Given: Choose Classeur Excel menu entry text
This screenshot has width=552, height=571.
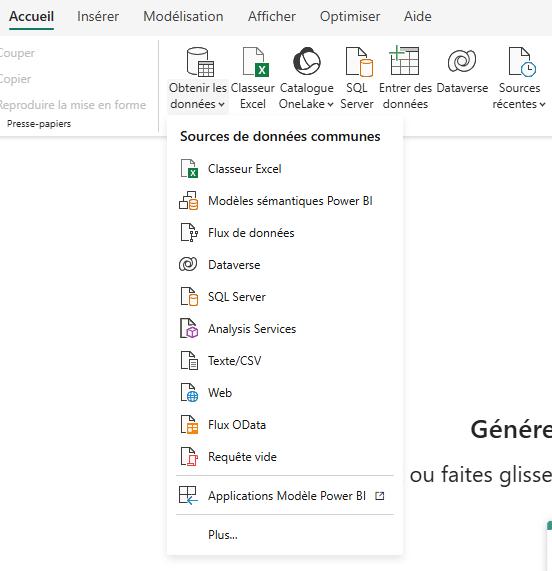Looking at the screenshot, I should (244, 169).
